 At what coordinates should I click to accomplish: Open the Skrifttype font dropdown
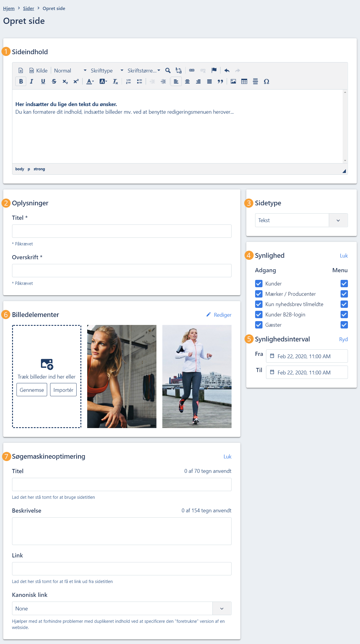(x=107, y=70)
